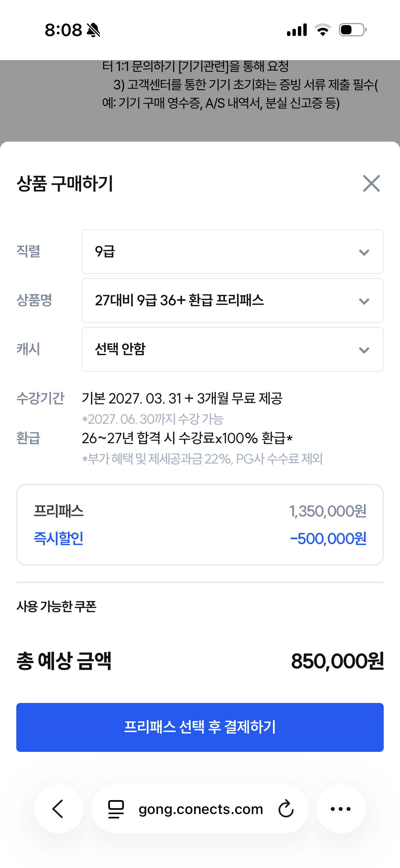This screenshot has height=868, width=400.
Task: Tap the gong.conects.com URL text
Action: [201, 809]
